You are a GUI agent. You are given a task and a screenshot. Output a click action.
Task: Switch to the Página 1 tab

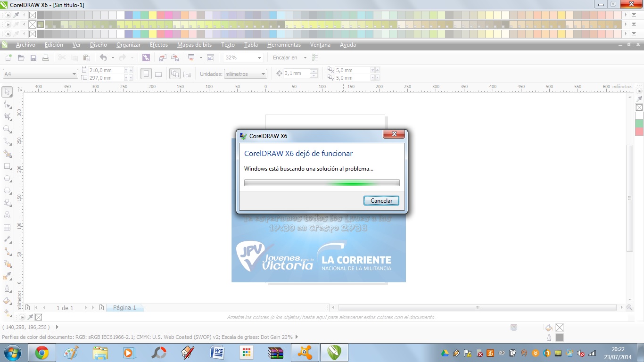coord(125,308)
